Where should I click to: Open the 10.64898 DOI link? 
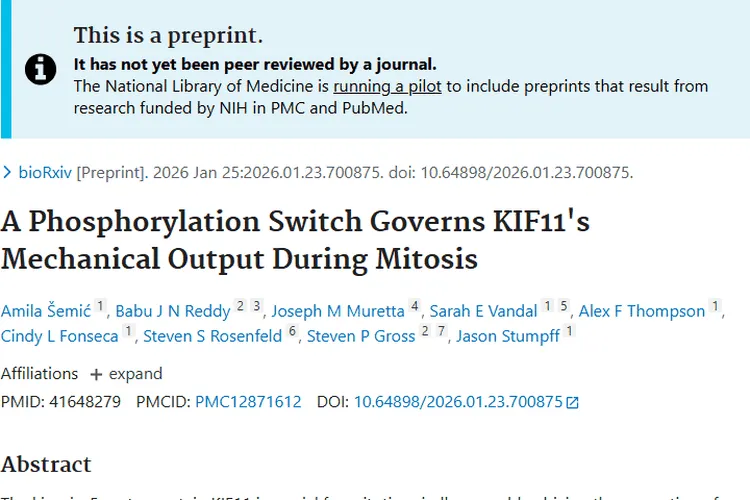[458, 402]
